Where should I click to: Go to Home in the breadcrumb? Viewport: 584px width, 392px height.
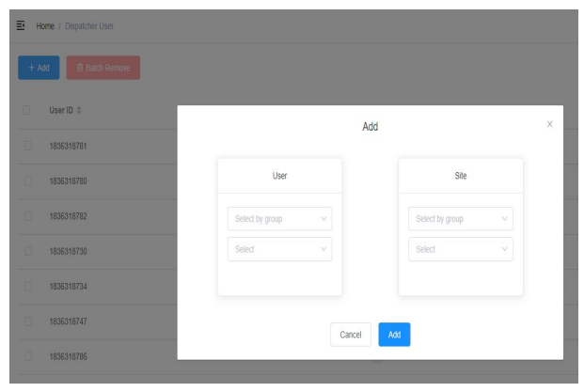coord(45,24)
